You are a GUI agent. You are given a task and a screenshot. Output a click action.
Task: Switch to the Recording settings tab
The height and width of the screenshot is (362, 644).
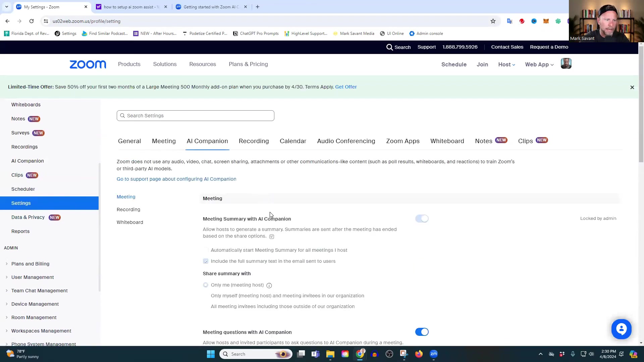254,141
